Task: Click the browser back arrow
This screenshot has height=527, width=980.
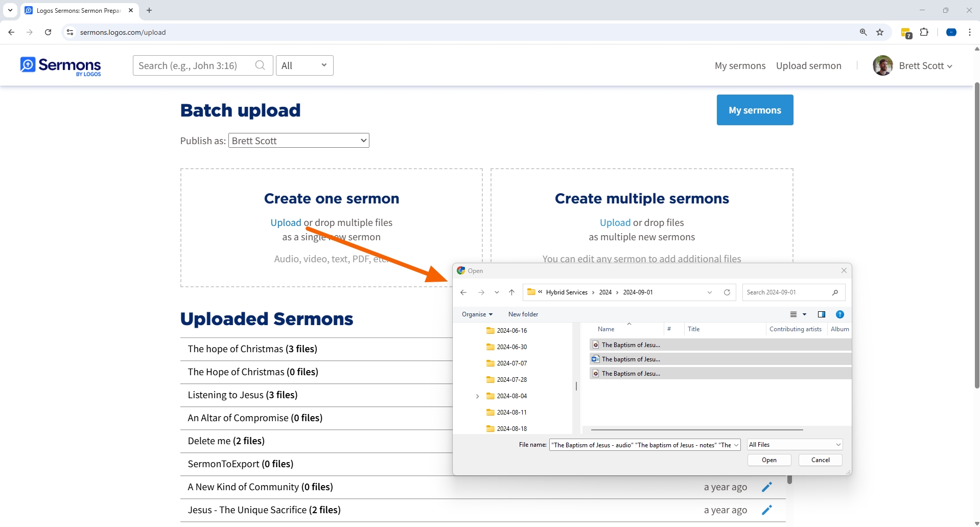Action: pos(11,32)
